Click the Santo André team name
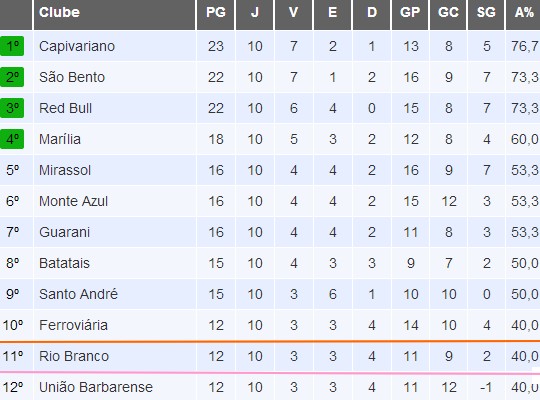The width and height of the screenshot is (540, 400). coord(78,294)
